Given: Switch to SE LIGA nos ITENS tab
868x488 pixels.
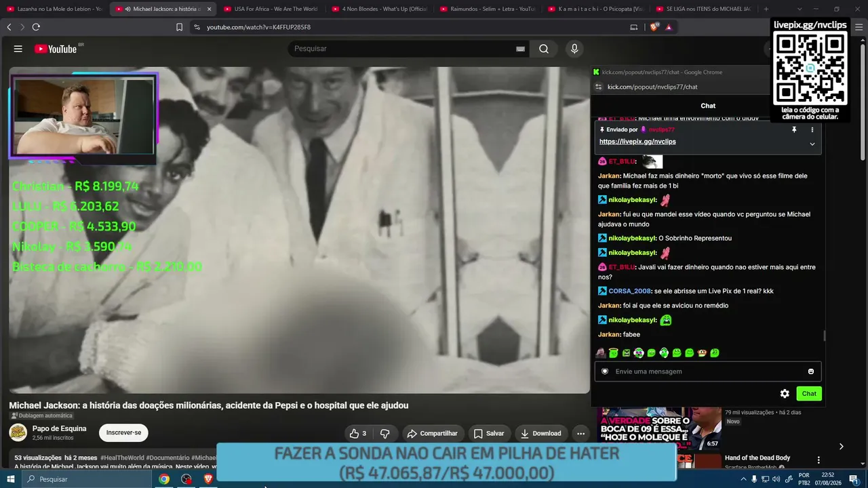Looking at the screenshot, I should [705, 9].
